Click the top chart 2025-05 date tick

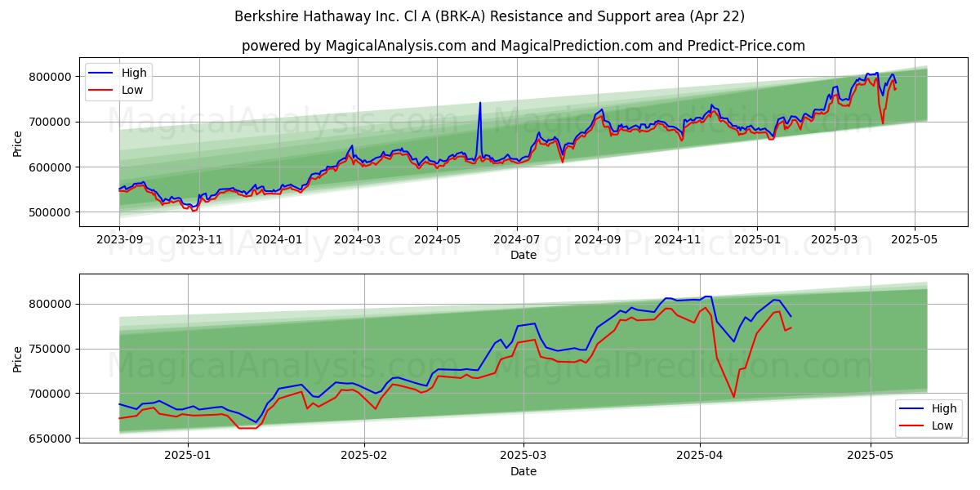[913, 239]
